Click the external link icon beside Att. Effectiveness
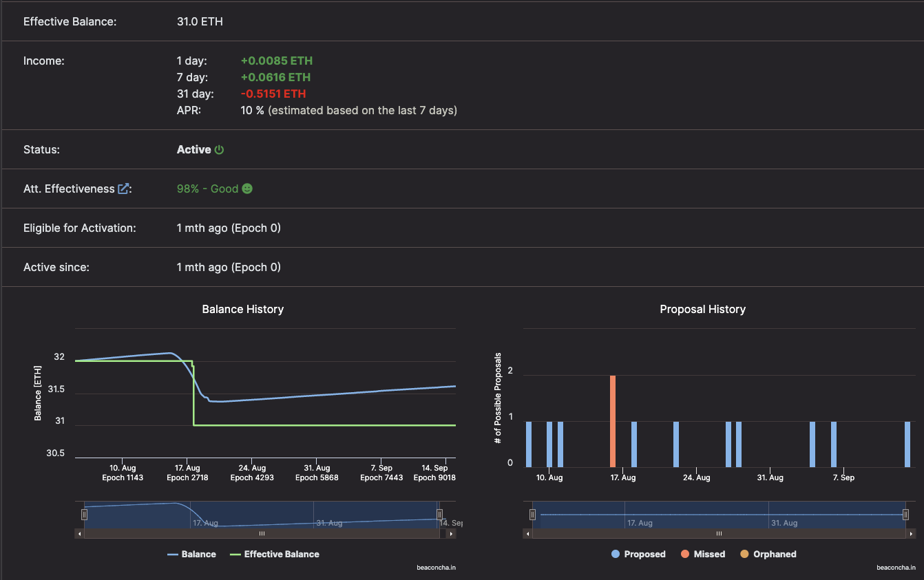Viewport: 924px width, 580px height. pos(124,188)
